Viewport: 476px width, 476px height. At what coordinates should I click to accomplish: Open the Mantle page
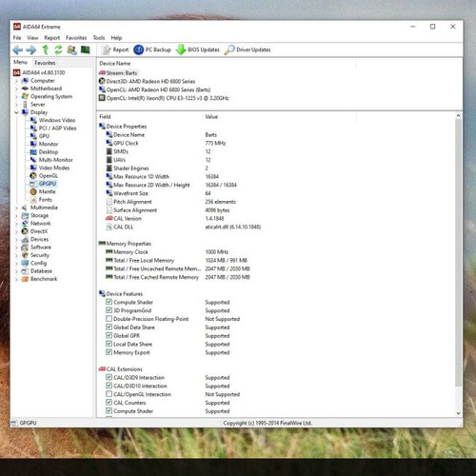pos(43,191)
